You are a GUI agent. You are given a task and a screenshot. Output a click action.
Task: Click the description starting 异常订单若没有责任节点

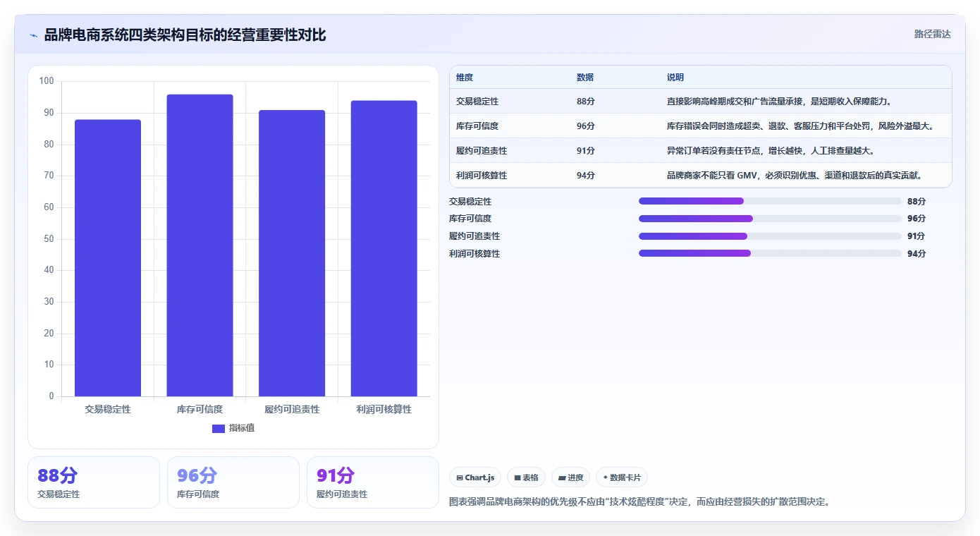tap(771, 151)
